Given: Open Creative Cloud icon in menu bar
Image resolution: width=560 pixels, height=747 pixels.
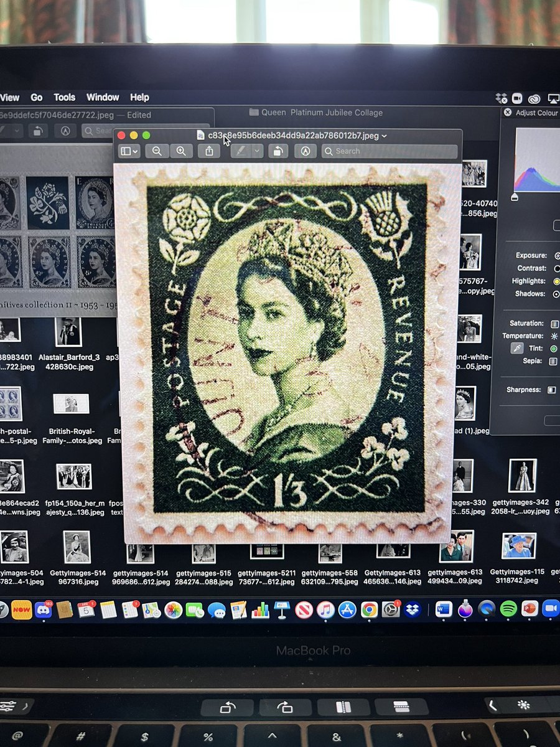Looking at the screenshot, I should [534, 98].
